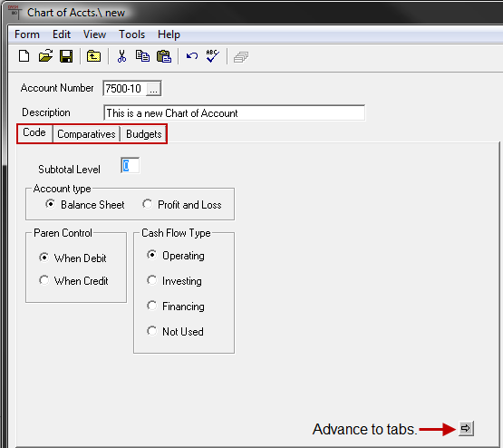Click the folder up-arrow toolbar icon

[93, 56]
